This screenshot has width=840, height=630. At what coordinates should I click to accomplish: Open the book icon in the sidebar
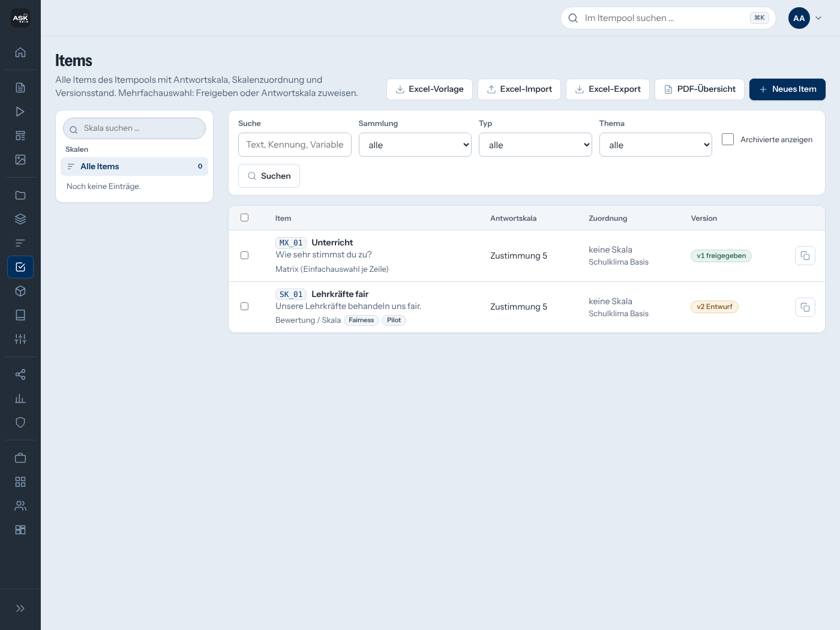pos(20,315)
